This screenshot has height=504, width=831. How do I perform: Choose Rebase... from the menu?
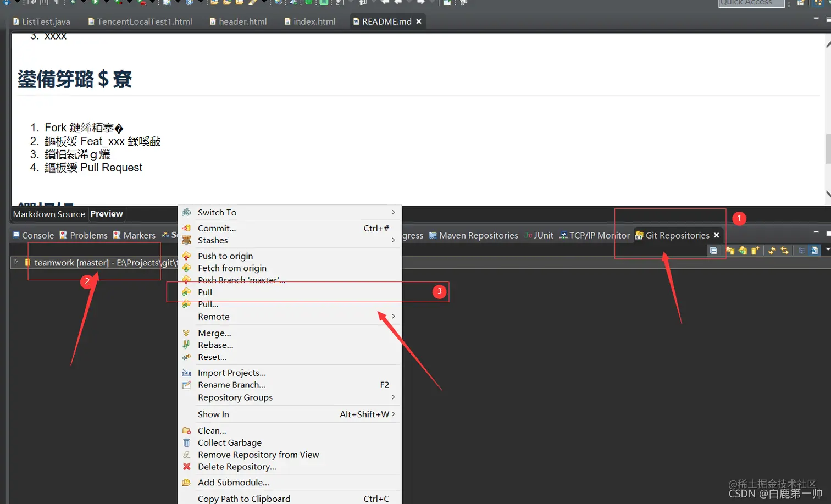[290, 345]
